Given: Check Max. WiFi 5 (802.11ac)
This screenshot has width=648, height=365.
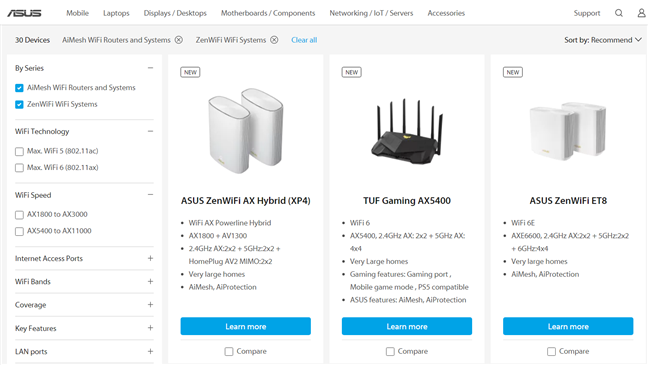Looking at the screenshot, I should (19, 152).
